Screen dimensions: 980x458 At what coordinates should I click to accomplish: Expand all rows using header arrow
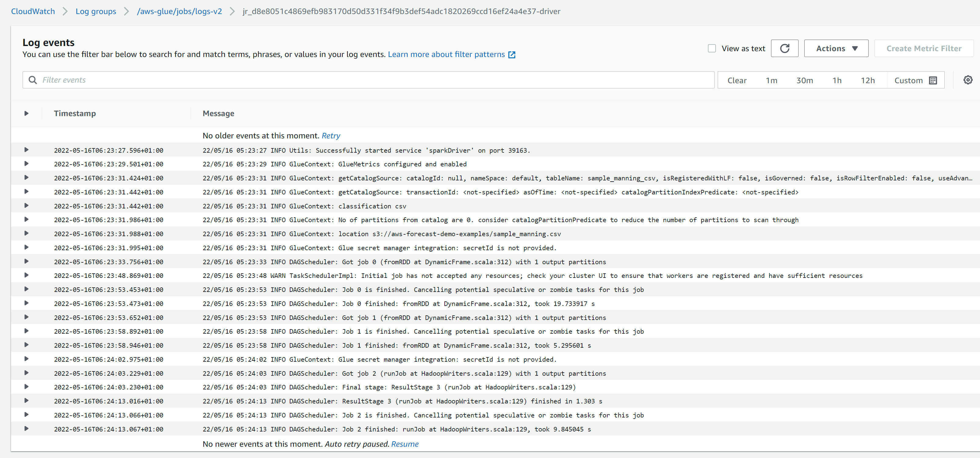click(x=26, y=113)
